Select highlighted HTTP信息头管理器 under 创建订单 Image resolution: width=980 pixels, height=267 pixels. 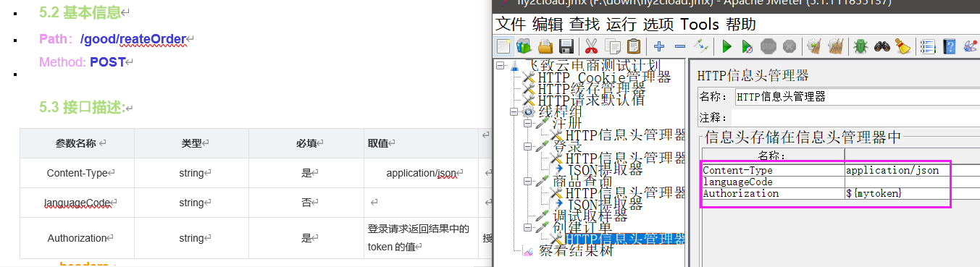coord(625,240)
